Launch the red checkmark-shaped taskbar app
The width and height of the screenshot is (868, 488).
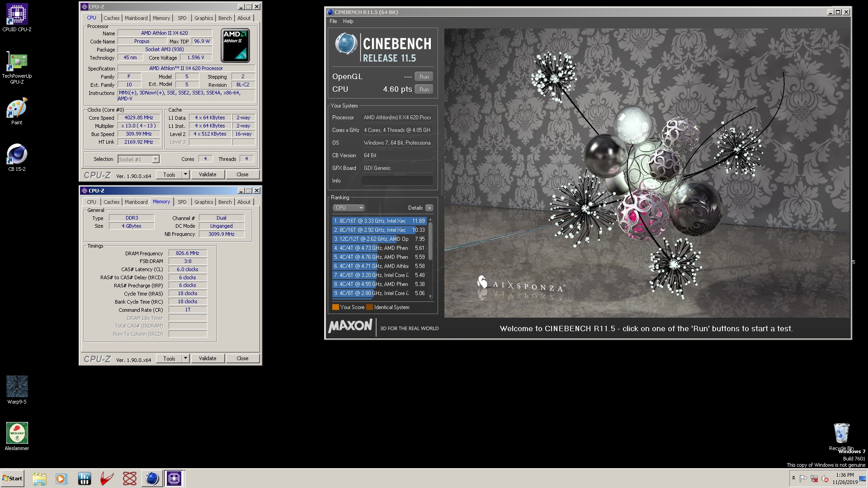pyautogui.click(x=107, y=479)
